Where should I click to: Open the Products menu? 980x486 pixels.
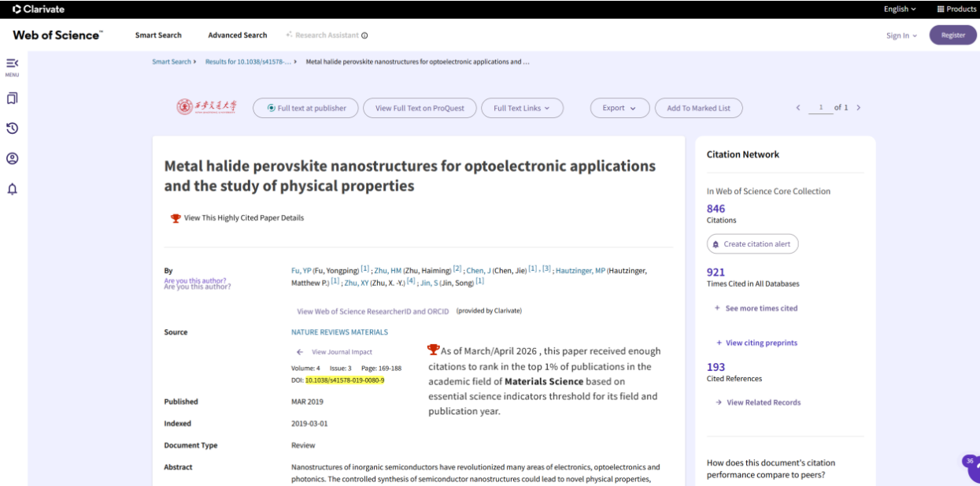point(956,9)
